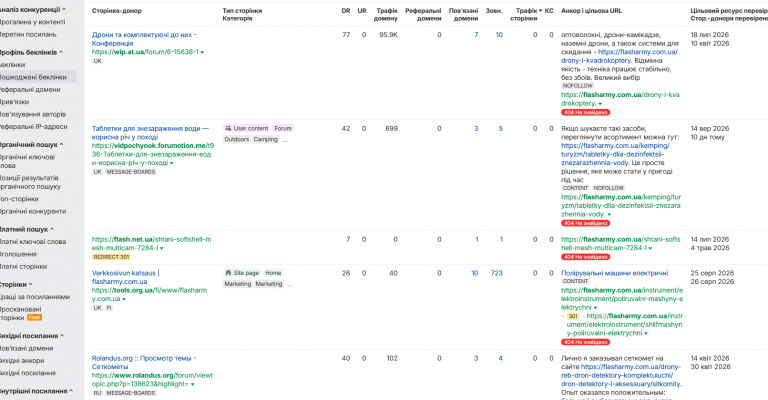
Task: Open vidpochynok.forumotion.me donor URL
Action: [x=153, y=154]
